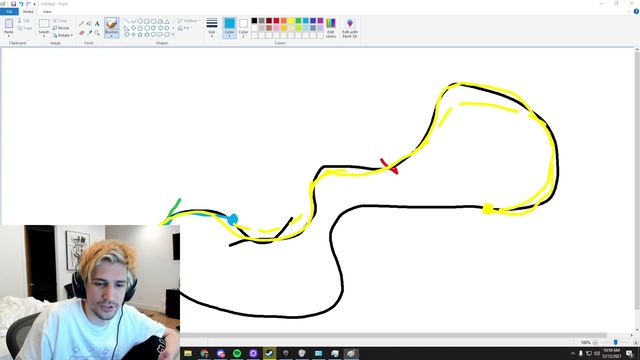Select the Line shape

click(127, 21)
